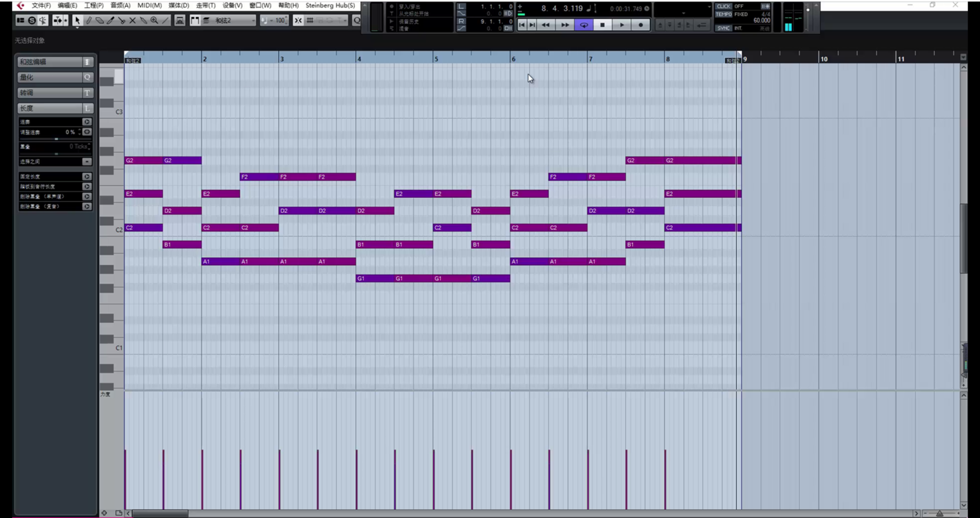
Task: Click the freeze button beside 调整连奏
Action: (87, 132)
